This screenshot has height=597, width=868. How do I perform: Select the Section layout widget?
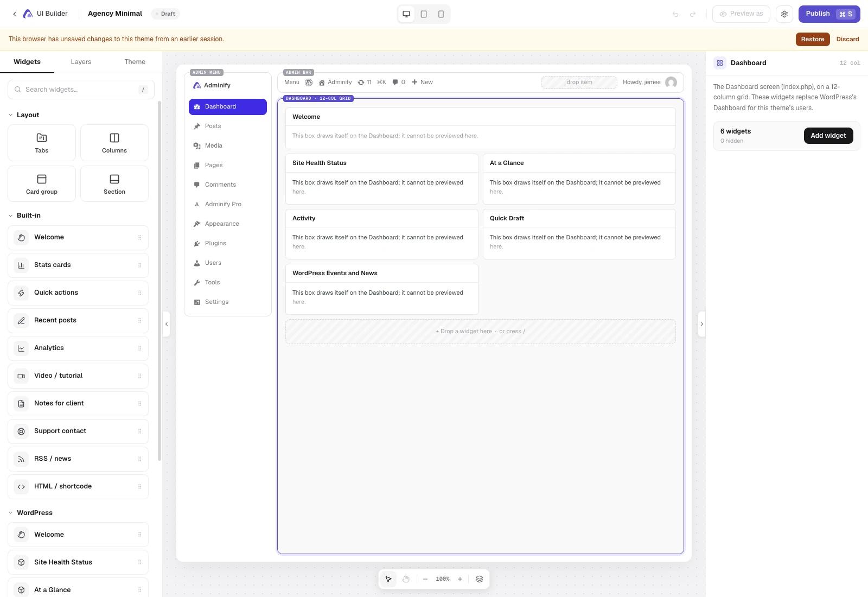click(x=114, y=184)
